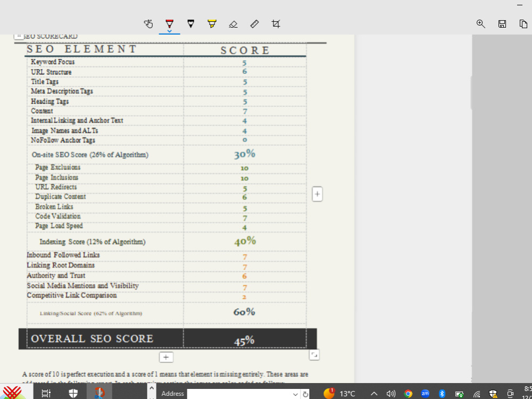The image size is (532, 399).
Task: Click the 'NoFollow Anchor Tags' row label
Action: [x=63, y=140]
